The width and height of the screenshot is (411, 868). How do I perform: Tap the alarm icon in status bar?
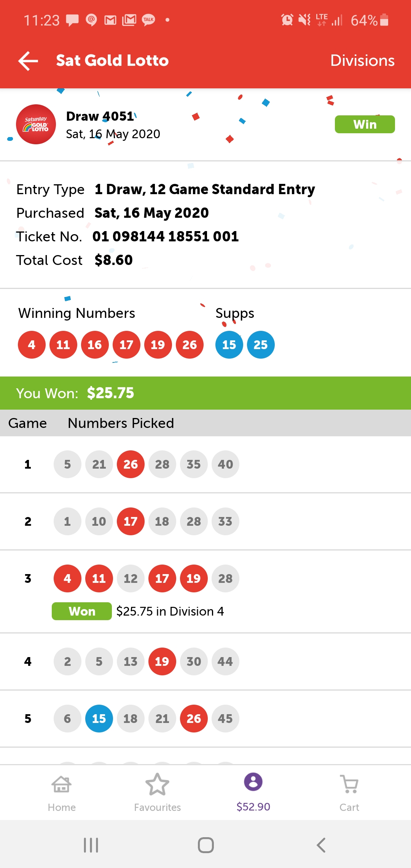(287, 20)
